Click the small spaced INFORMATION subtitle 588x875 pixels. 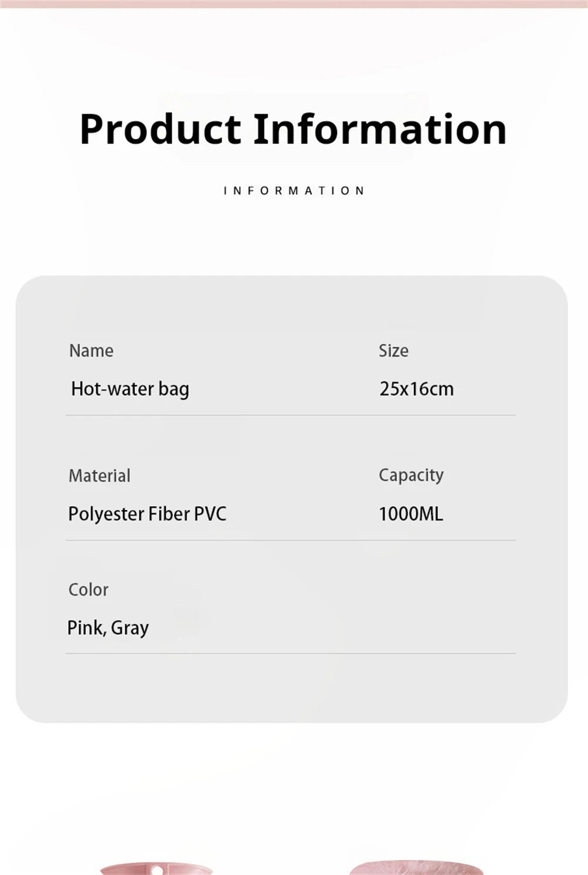pos(294,191)
